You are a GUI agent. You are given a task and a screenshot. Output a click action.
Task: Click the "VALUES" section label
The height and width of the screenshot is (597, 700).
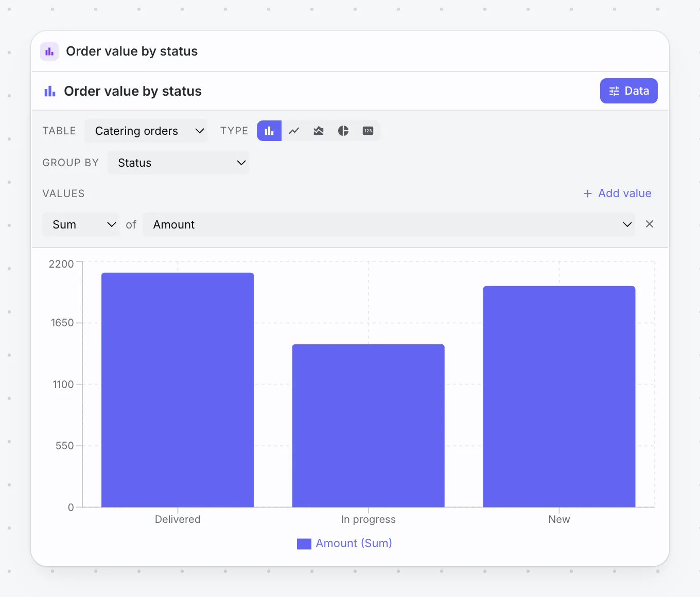point(63,194)
